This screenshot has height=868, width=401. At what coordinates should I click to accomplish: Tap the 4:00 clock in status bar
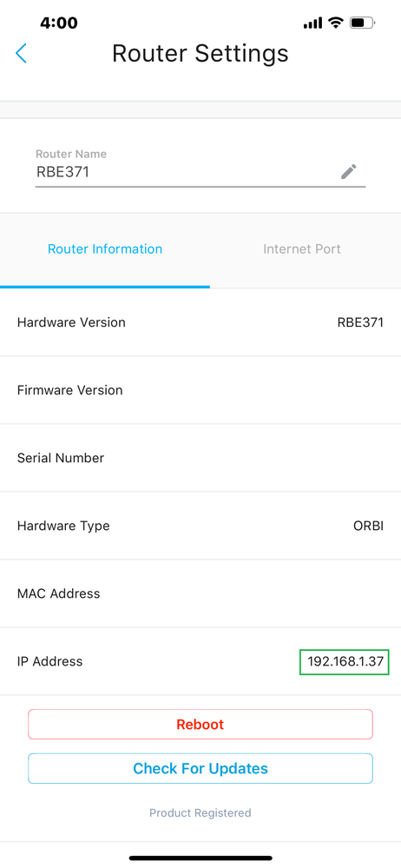click(x=59, y=23)
